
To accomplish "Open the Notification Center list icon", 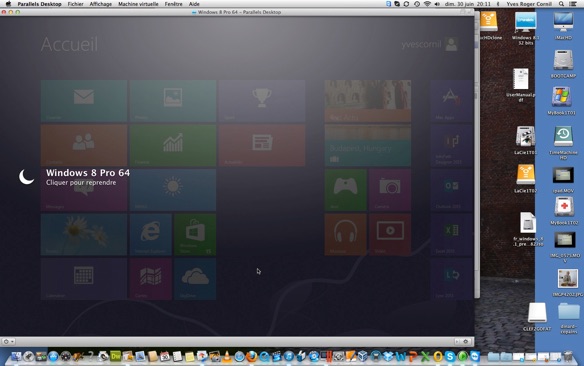I will [573, 4].
